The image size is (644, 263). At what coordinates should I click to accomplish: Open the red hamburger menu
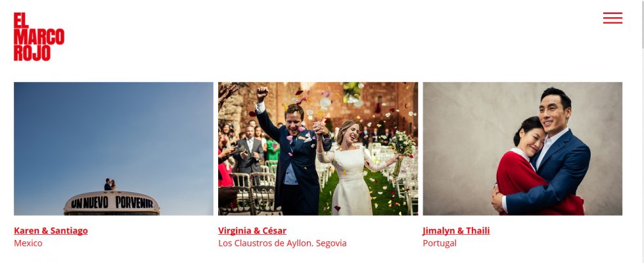tap(612, 18)
